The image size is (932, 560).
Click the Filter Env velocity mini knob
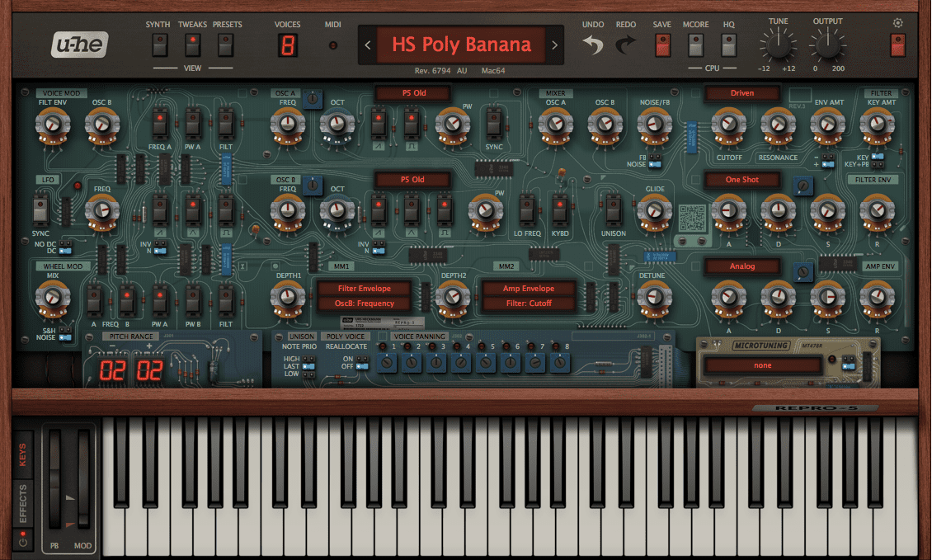803,186
